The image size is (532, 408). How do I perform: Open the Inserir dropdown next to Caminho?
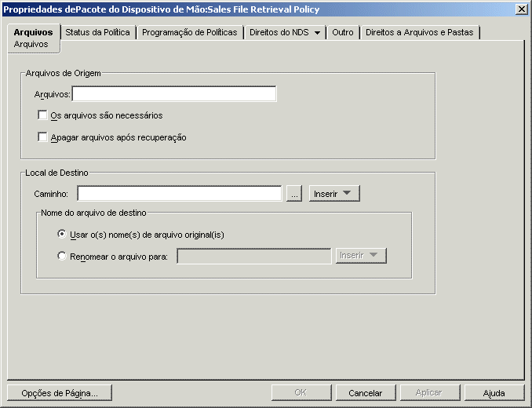334,194
